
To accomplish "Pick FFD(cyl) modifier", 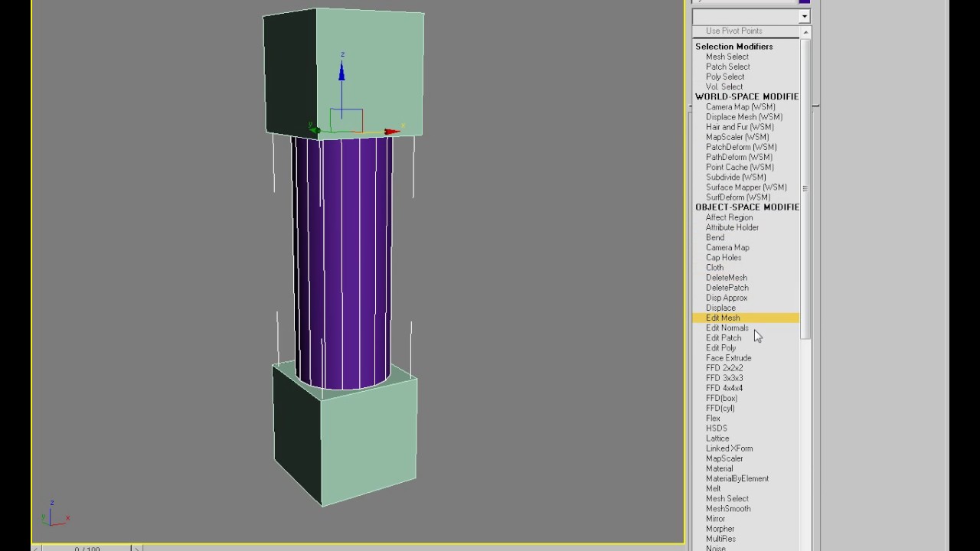I will pos(720,408).
